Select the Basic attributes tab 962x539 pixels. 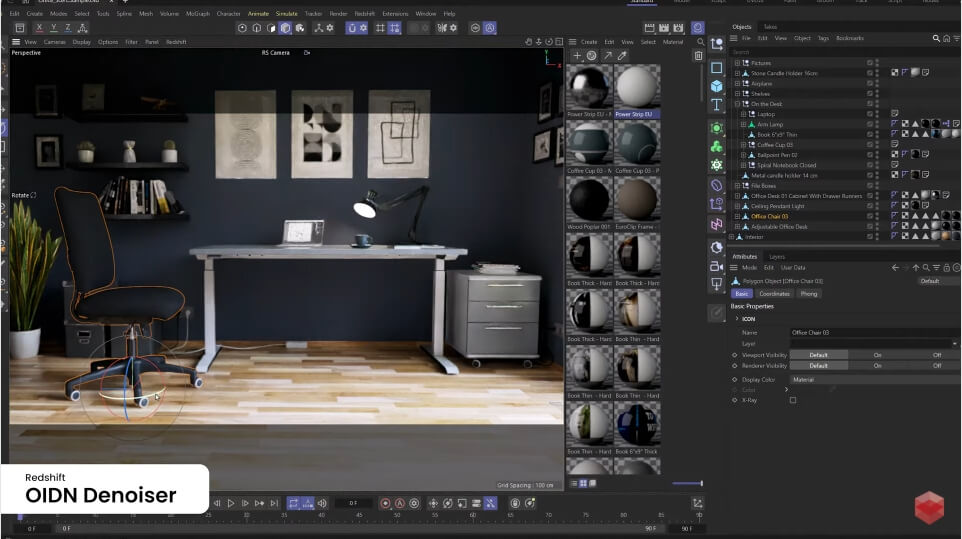pyautogui.click(x=742, y=294)
